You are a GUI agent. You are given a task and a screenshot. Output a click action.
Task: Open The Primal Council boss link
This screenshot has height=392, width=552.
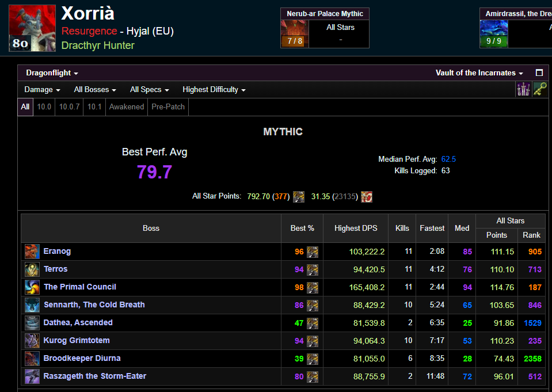79,287
